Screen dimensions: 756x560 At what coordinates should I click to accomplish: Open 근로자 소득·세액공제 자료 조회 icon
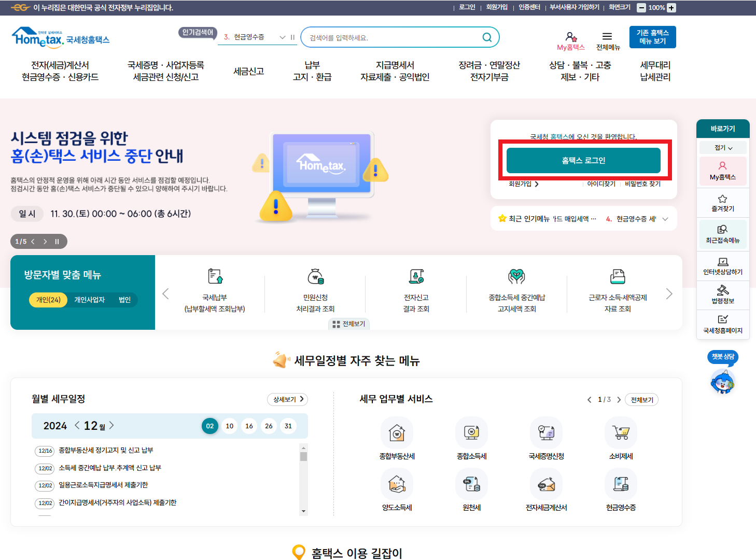pos(618,290)
